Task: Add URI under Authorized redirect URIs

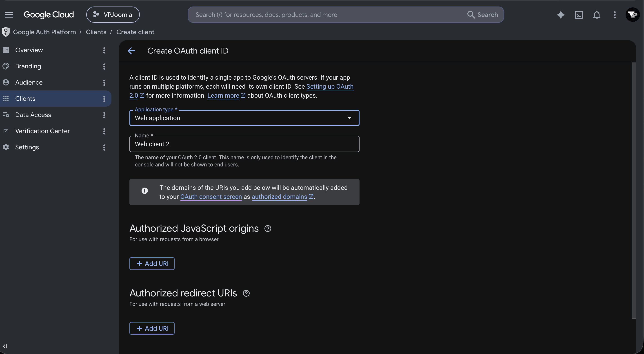Action: click(152, 329)
